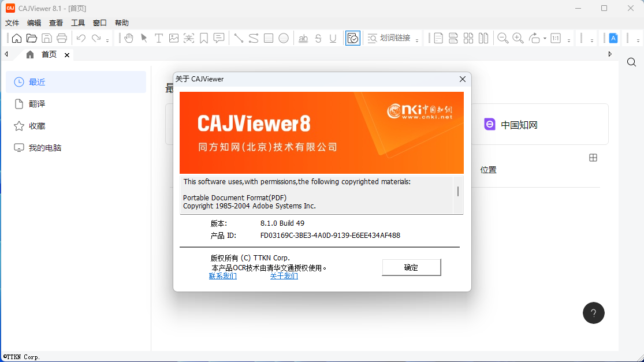Image resolution: width=644 pixels, height=362 pixels.
Task: Toggle the highlighted task-check toolbar button
Action: pyautogui.click(x=353, y=38)
